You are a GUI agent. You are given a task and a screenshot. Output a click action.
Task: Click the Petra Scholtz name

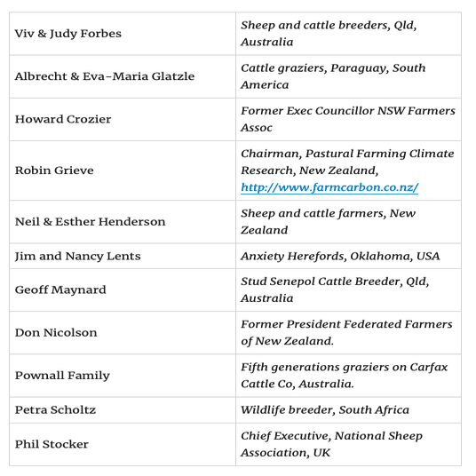[x=55, y=409]
